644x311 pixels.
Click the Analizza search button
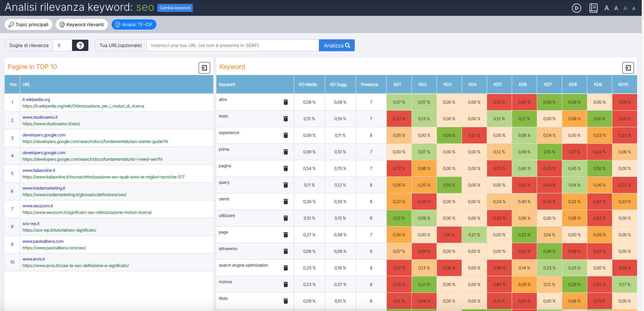(337, 45)
